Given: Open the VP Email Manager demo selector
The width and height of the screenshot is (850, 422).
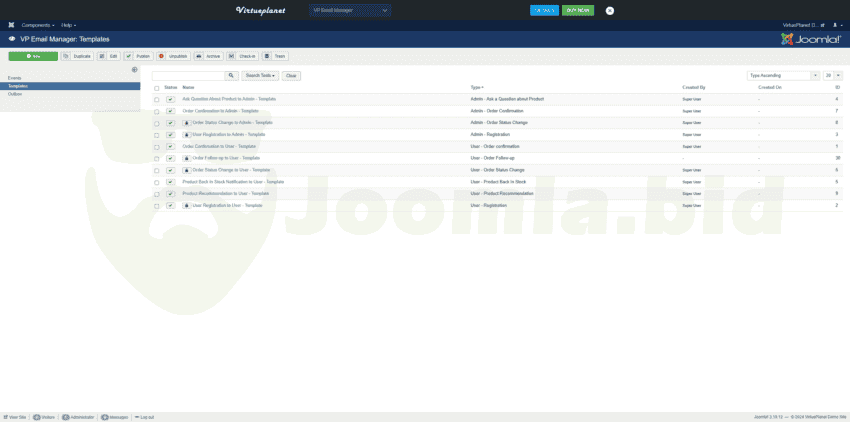Looking at the screenshot, I should [349, 10].
